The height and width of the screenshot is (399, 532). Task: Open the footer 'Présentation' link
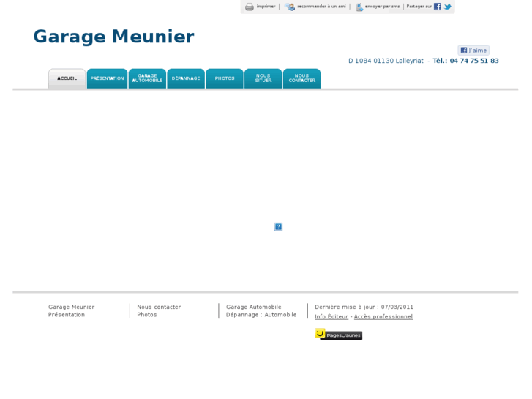point(67,315)
